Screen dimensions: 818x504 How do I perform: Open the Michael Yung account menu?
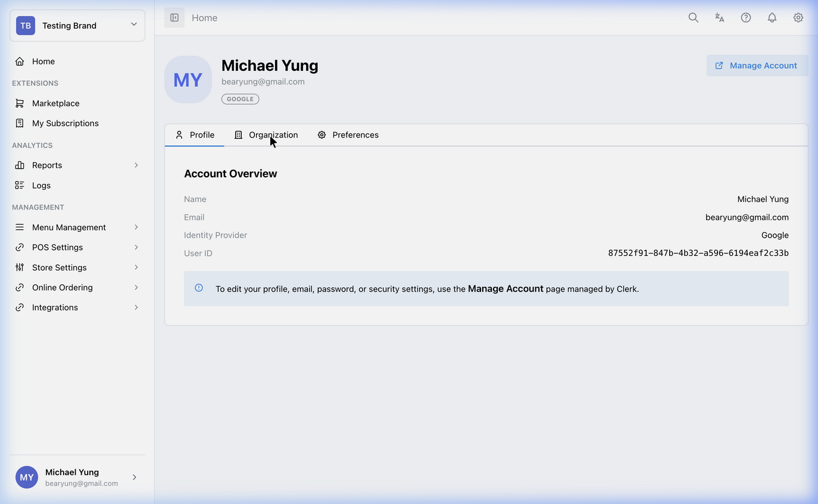click(x=77, y=477)
